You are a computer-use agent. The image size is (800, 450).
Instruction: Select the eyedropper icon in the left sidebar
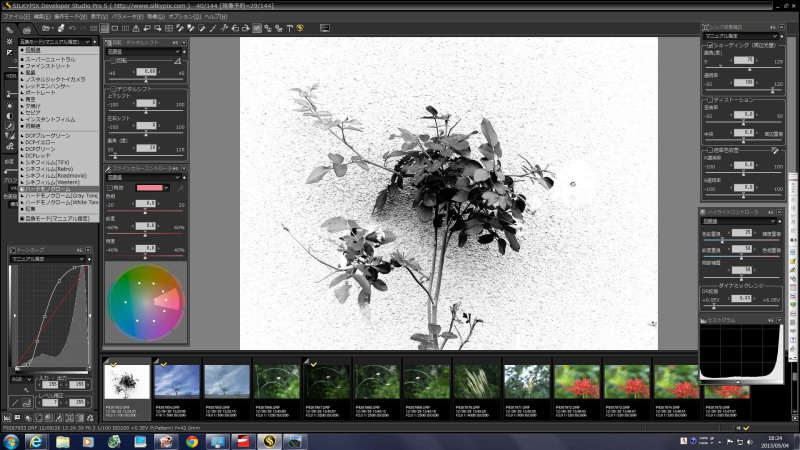pyautogui.click(x=9, y=126)
